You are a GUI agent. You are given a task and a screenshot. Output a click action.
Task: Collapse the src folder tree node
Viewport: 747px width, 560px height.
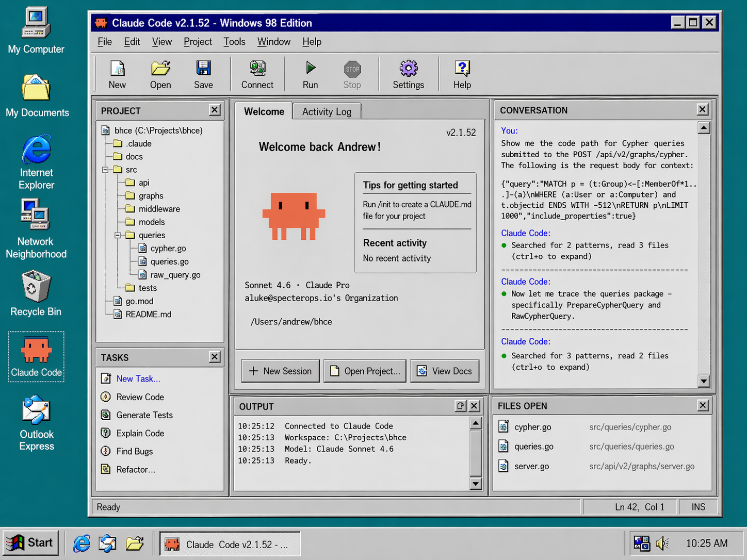pyautogui.click(x=105, y=170)
